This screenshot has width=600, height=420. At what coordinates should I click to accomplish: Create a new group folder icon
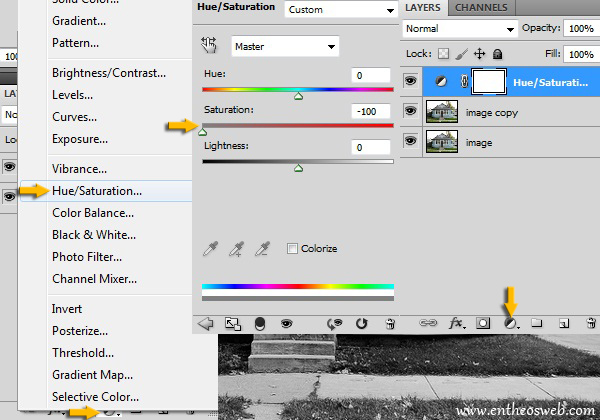(x=536, y=323)
